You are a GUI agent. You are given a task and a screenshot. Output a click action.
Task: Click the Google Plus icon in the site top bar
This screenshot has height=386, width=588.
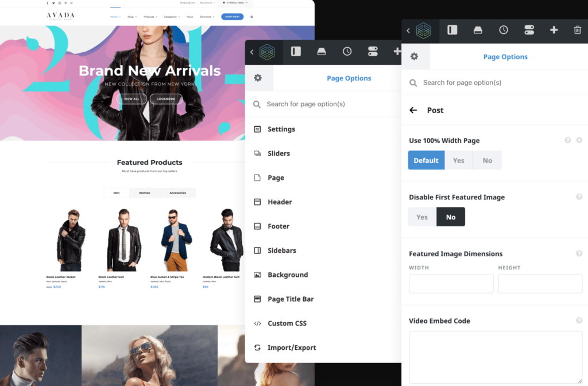coord(71,3)
